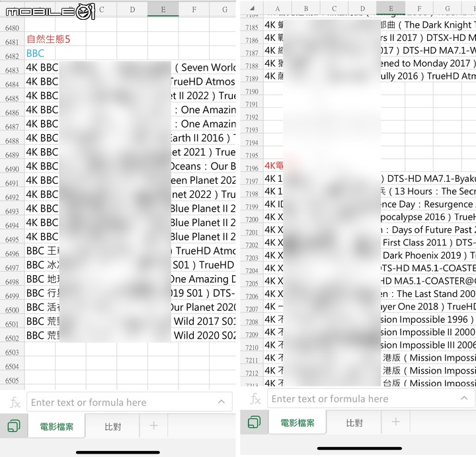The width and height of the screenshot is (476, 457).
Task: Click row 6501 Wild 2017 S01 cell
Action: coord(204,321)
